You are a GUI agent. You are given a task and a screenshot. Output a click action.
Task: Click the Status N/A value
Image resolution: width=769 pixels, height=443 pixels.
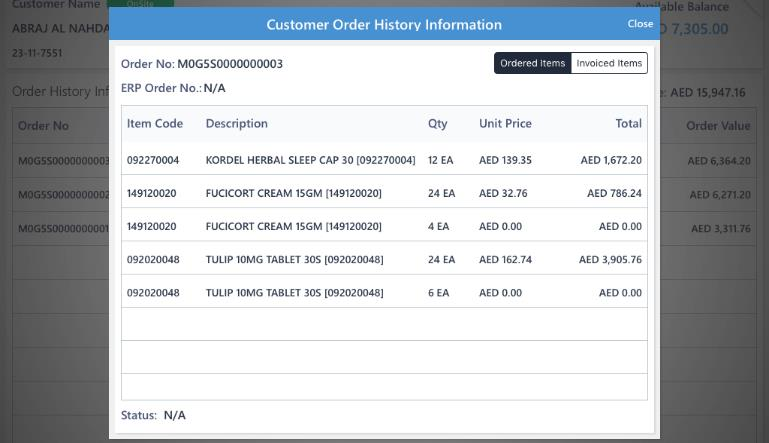[x=175, y=415]
